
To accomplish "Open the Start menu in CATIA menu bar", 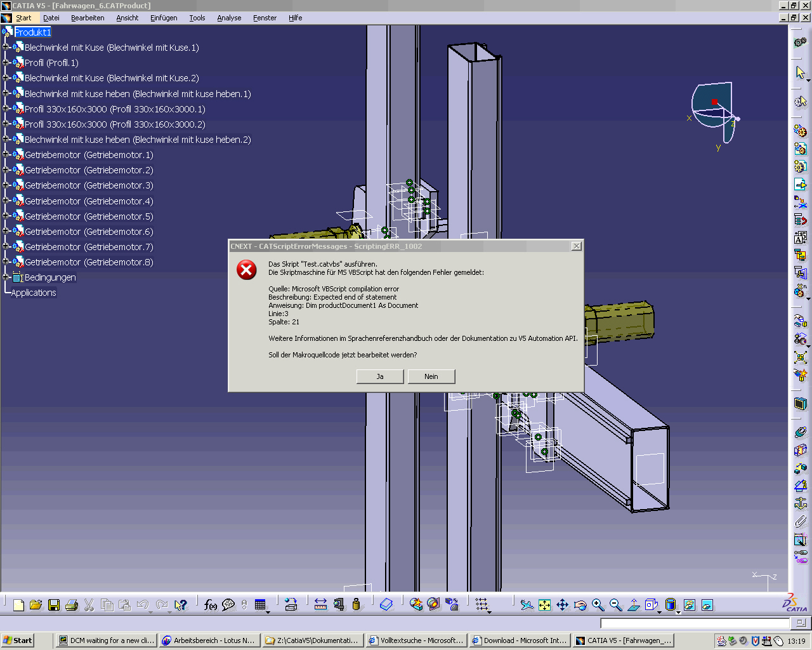I will coord(23,18).
